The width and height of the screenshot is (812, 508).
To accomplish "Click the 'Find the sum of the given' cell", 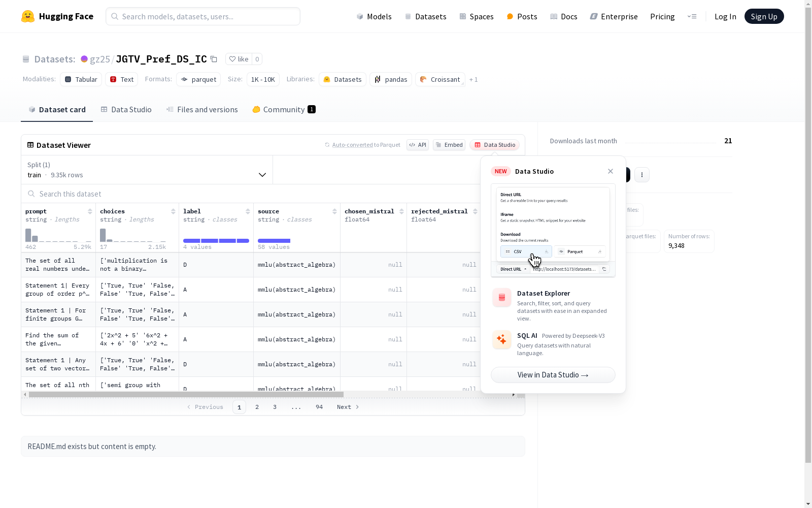I will click(x=58, y=339).
